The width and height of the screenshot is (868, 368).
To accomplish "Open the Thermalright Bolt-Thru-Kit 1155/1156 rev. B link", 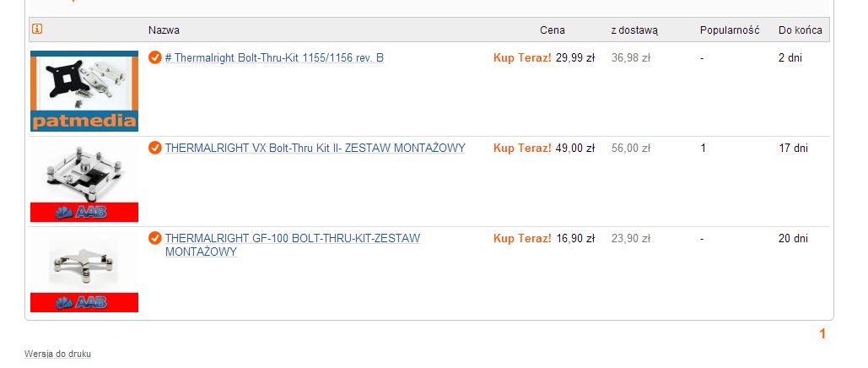I will tap(274, 57).
